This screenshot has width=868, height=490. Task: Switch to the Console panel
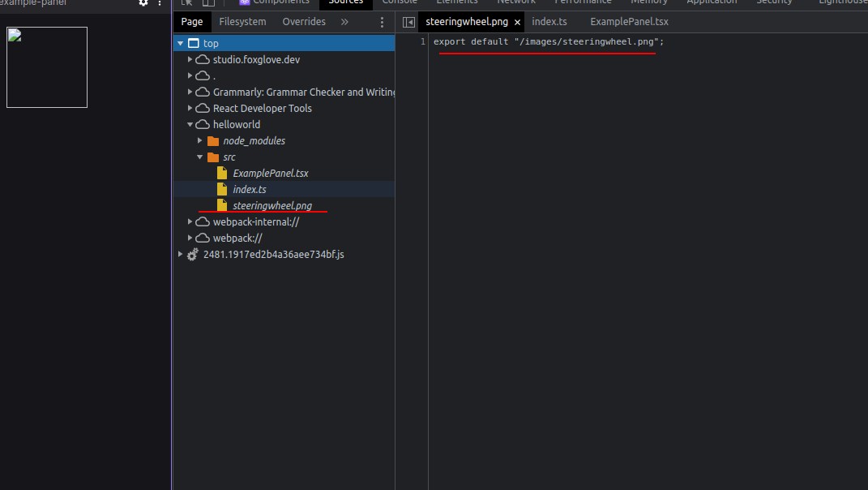(399, 2)
